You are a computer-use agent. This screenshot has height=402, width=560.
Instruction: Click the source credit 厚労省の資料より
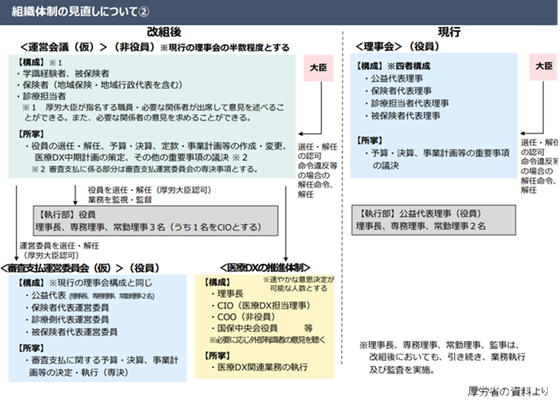pyautogui.click(x=508, y=392)
